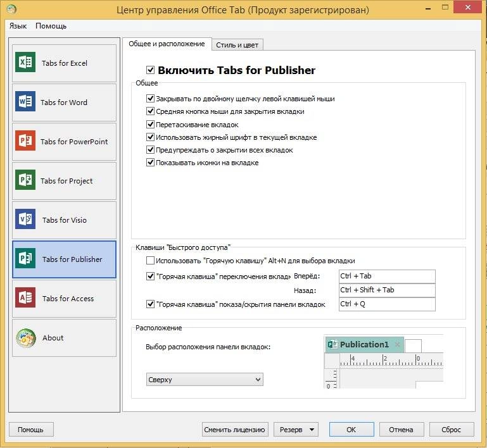The height and width of the screenshot is (448, 487).
Task: Toggle Показывать иконки на вкладке checkbox
Action: point(150,162)
